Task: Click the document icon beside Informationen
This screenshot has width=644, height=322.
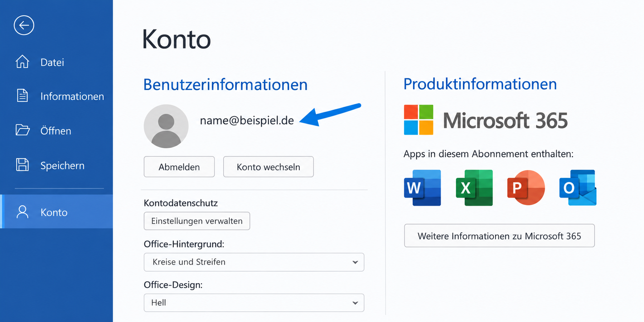Action: click(23, 95)
